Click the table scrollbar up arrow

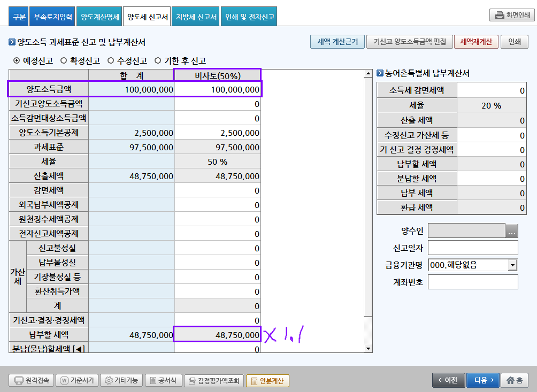[368, 73]
